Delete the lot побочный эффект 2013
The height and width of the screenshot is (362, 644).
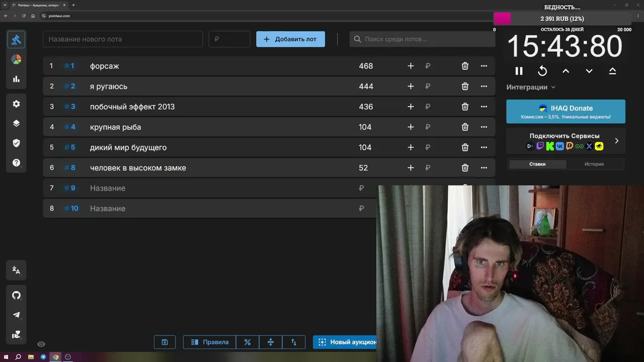pos(465,107)
